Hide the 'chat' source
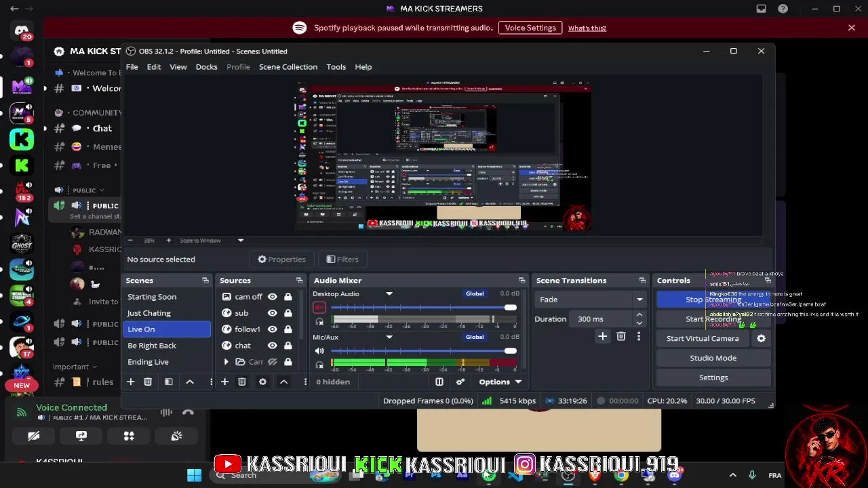This screenshot has height=488, width=868. pyautogui.click(x=273, y=346)
